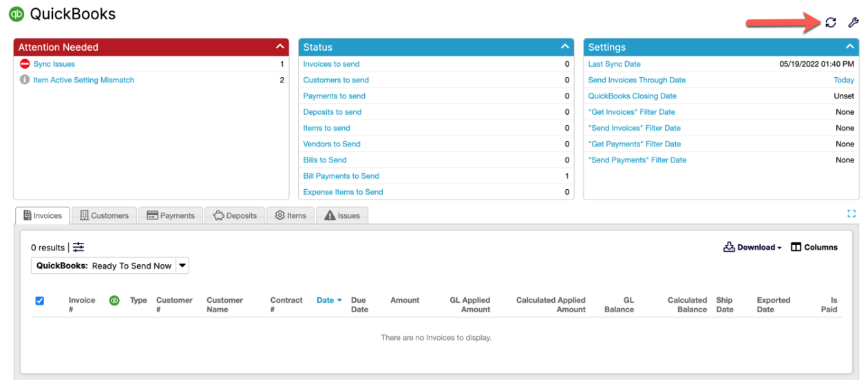Switch to the Issues tab
868x388 pixels.
tap(342, 215)
